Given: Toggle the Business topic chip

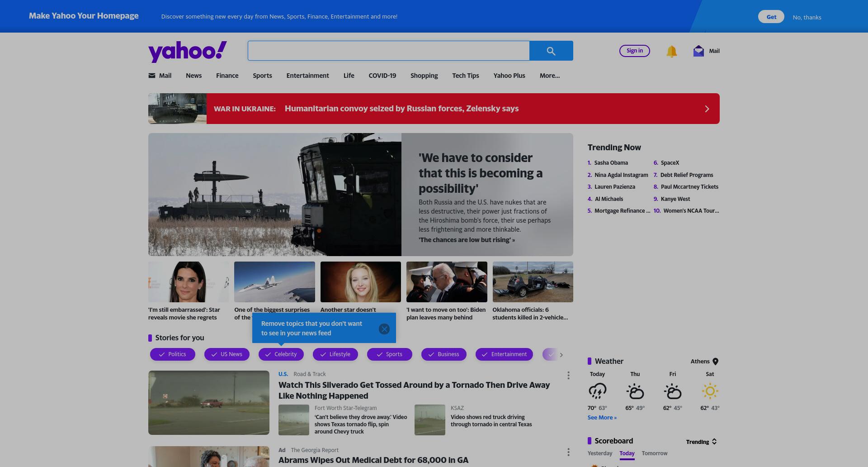Looking at the screenshot, I should [x=444, y=354].
